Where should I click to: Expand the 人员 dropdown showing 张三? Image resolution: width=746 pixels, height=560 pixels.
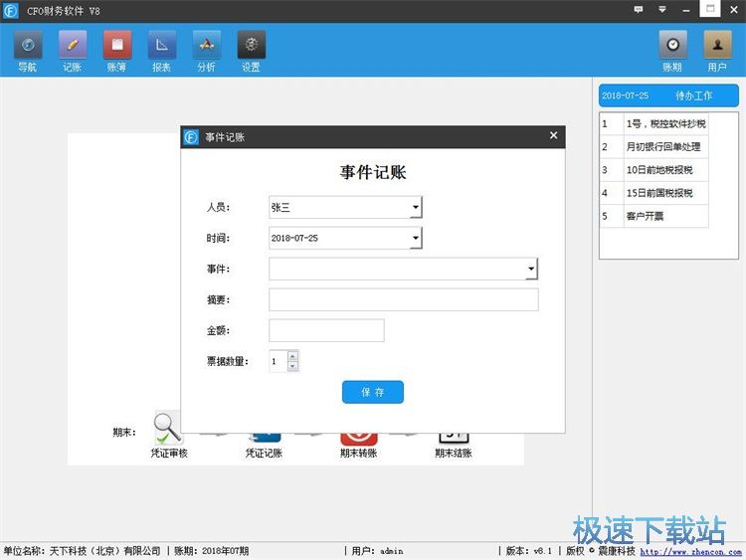[416, 207]
